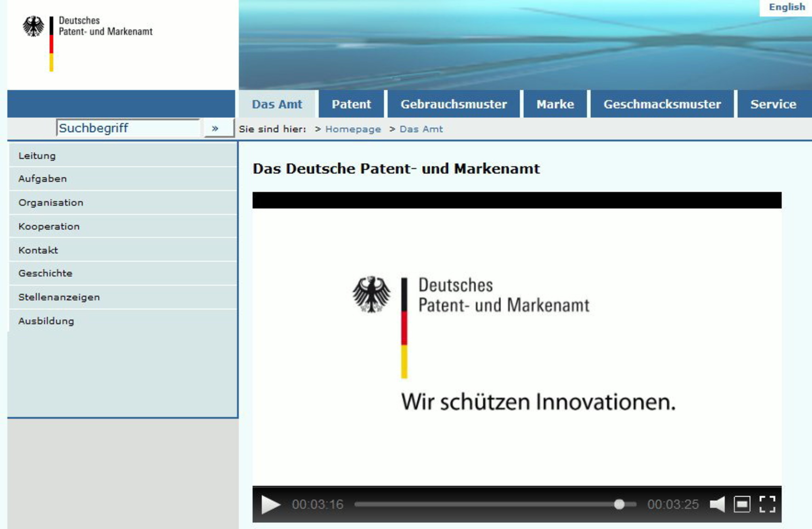
Task: Open Leitung in the sidebar menu
Action: point(37,156)
